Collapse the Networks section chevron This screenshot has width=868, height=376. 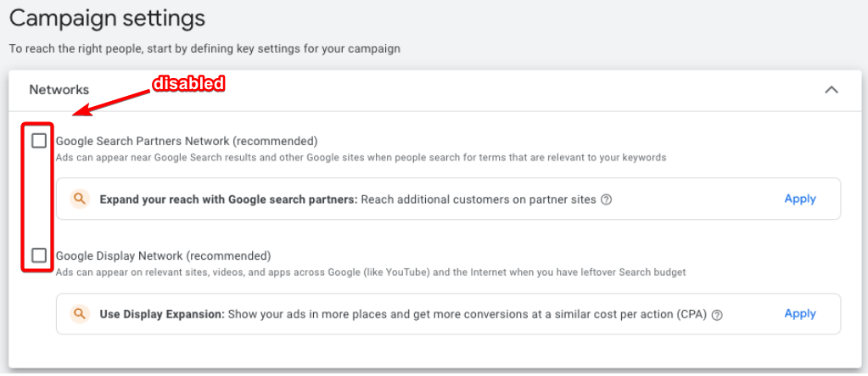click(x=831, y=90)
